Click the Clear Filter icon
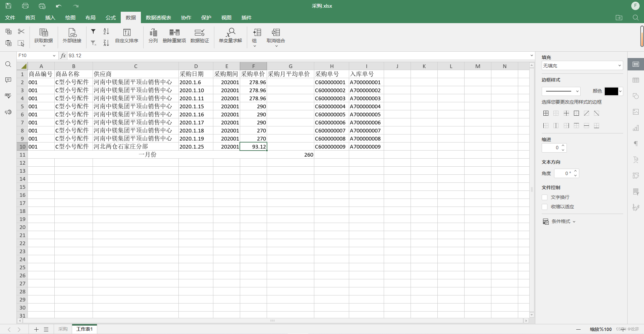Viewport: 644px width, 334px height. click(x=93, y=43)
